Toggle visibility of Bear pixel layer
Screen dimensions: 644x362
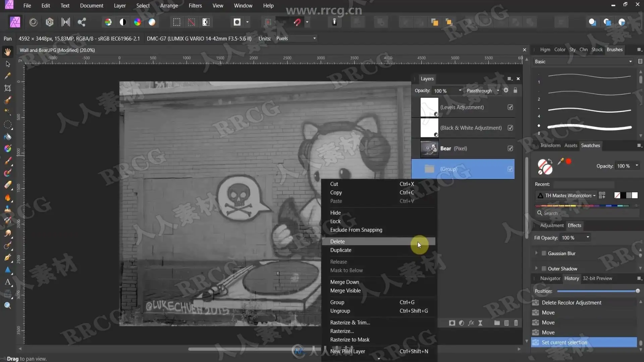pos(510,148)
